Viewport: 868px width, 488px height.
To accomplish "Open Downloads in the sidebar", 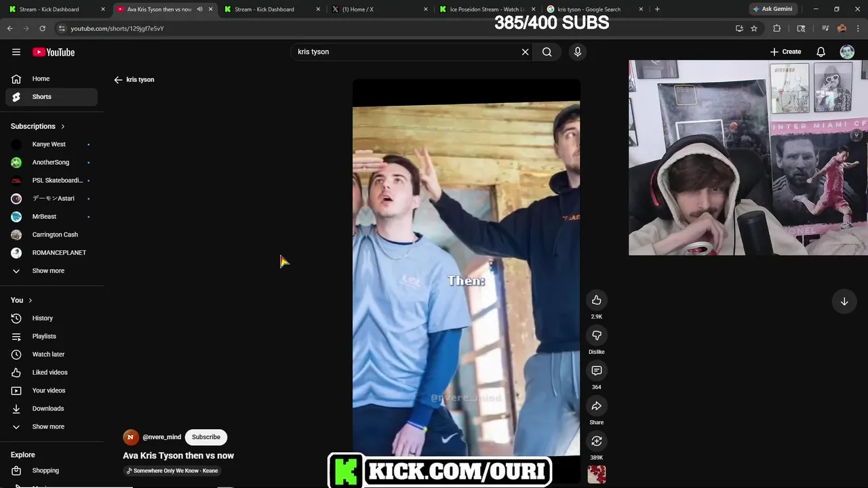I will 52,409.
